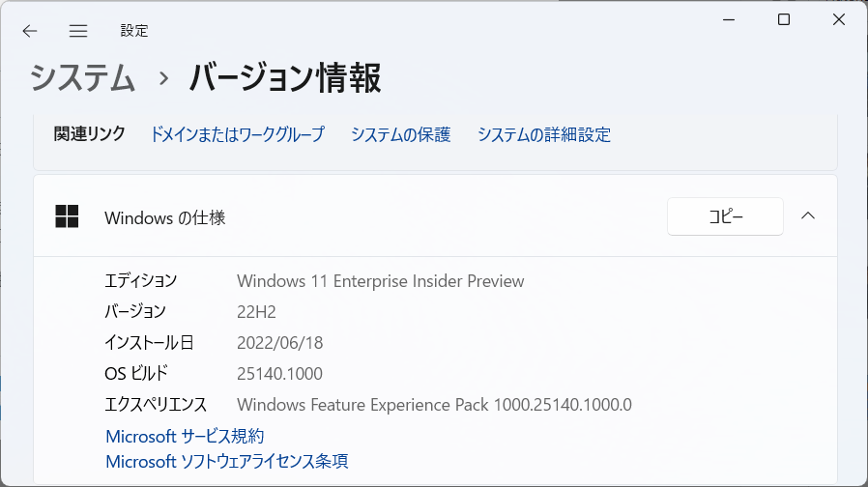The image size is (868, 487).
Task: Select the 2022/06/18 install date
Action: (x=280, y=343)
